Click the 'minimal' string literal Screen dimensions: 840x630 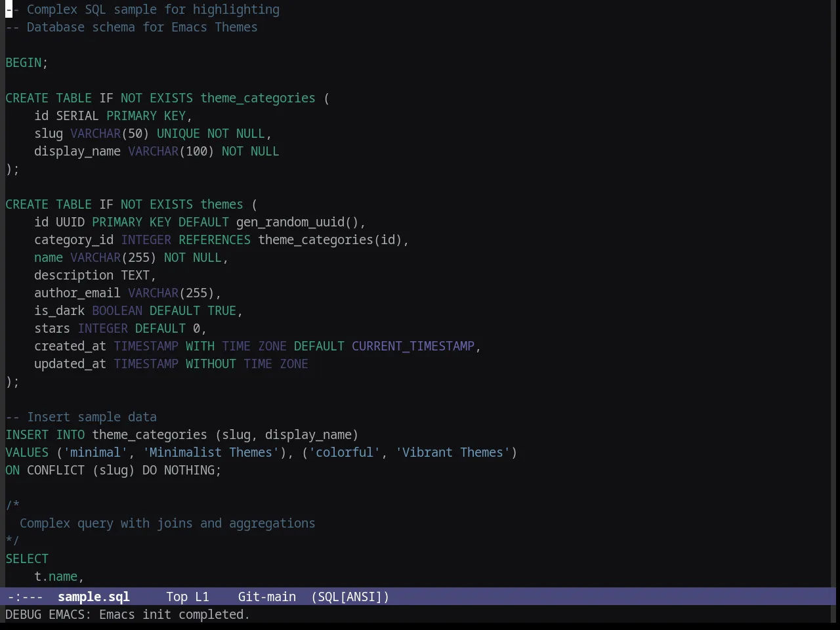(95, 452)
